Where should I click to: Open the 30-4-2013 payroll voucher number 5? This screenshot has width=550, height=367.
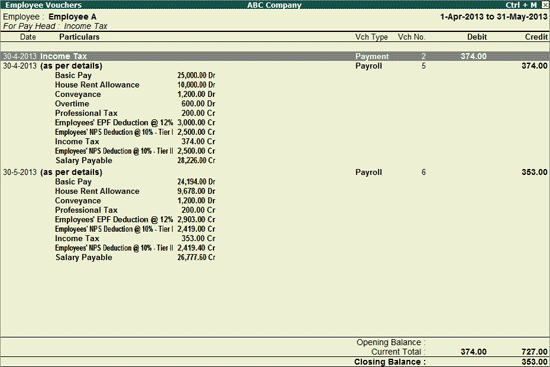275,66
